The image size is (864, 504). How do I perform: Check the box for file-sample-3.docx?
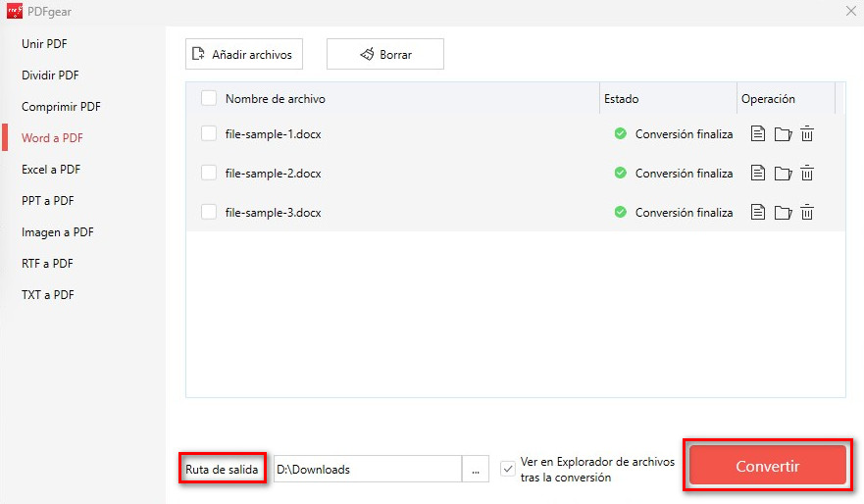click(x=209, y=212)
